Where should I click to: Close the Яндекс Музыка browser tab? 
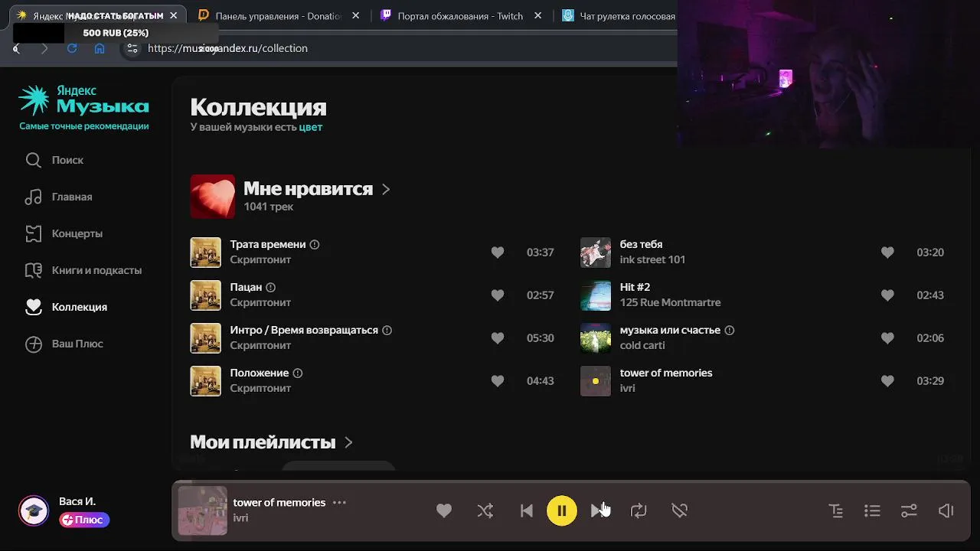(x=175, y=15)
